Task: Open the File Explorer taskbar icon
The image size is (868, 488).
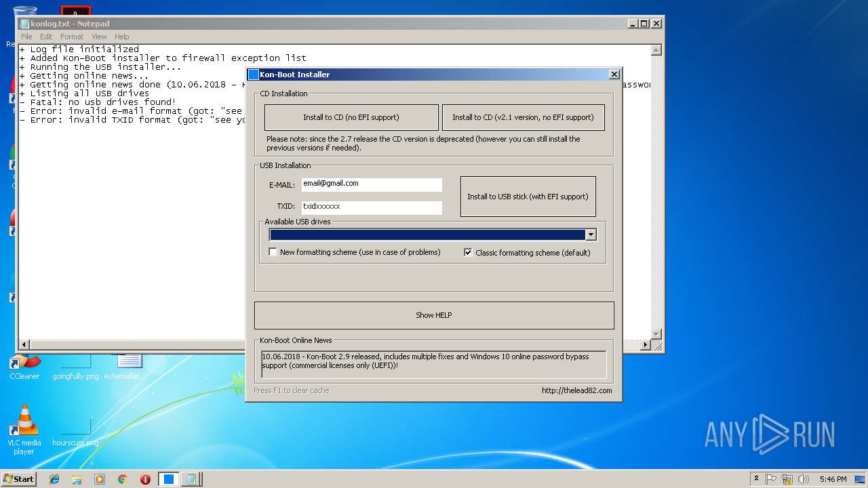Action: point(77,479)
